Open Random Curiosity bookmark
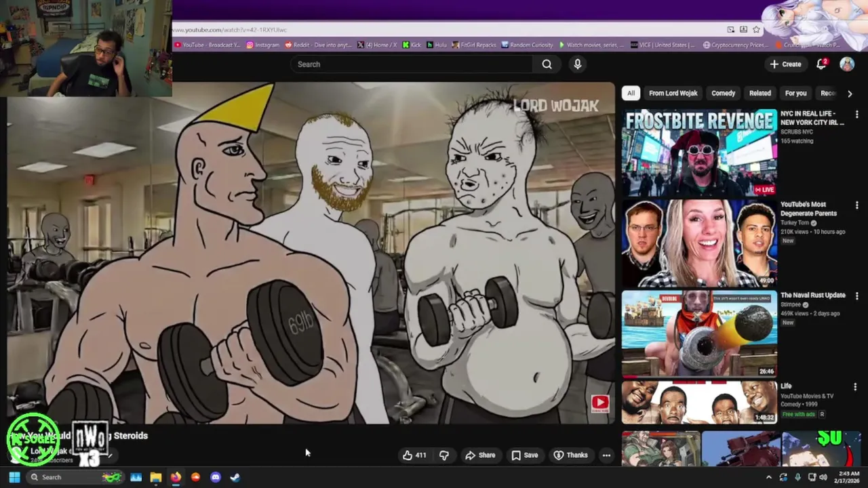 (527, 45)
